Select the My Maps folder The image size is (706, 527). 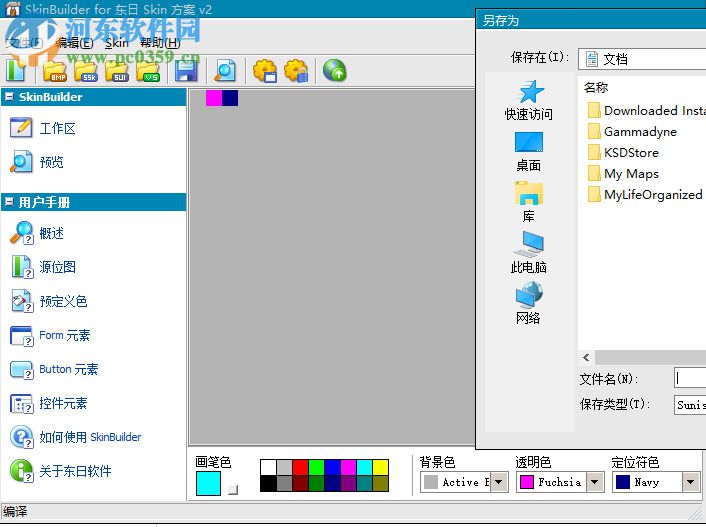(623, 174)
